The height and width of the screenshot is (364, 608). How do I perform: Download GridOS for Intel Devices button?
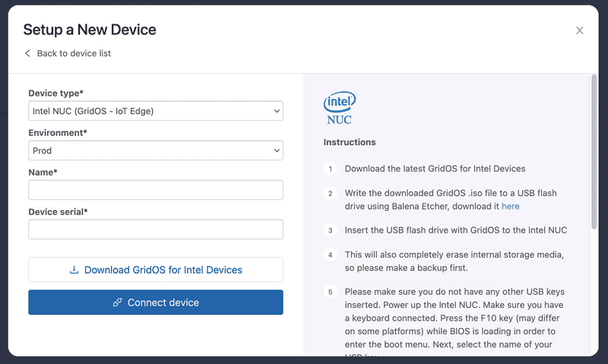pos(156,270)
